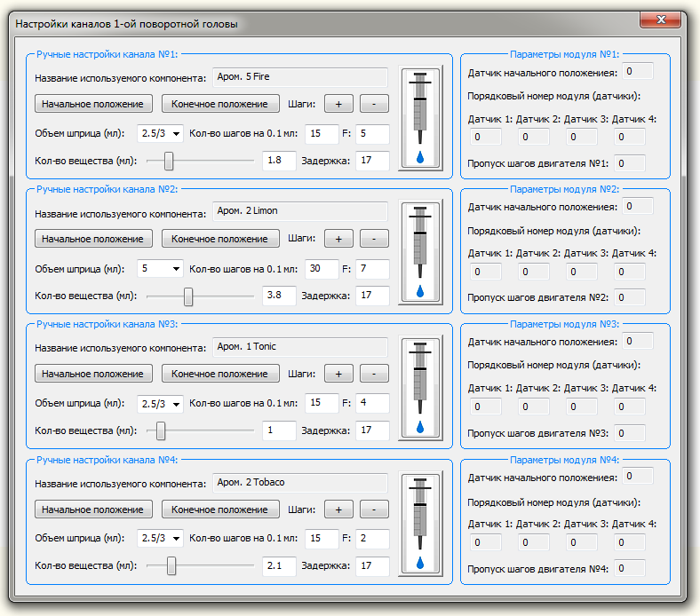
Task: Focus the 'Задержка' field in channel №3
Action: coord(372,430)
